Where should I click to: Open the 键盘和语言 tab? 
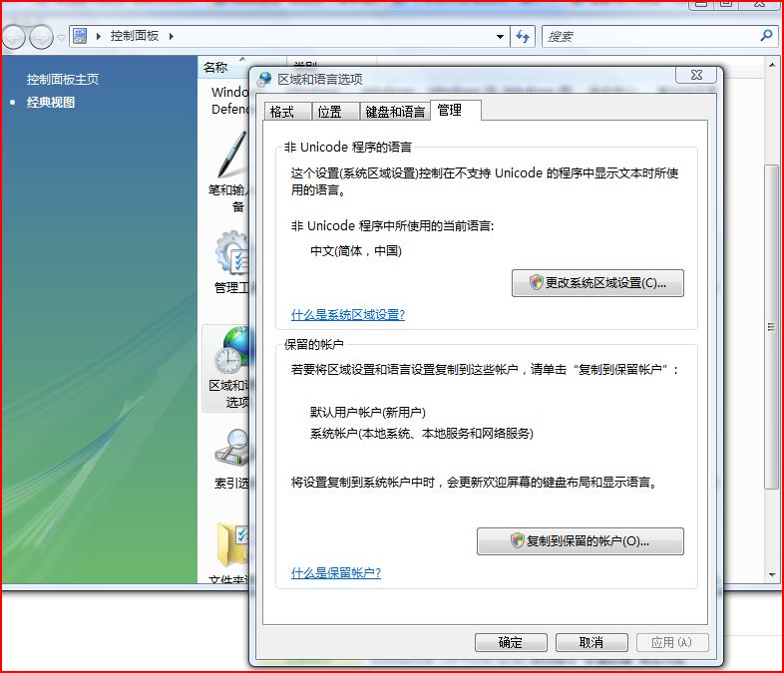[395, 111]
